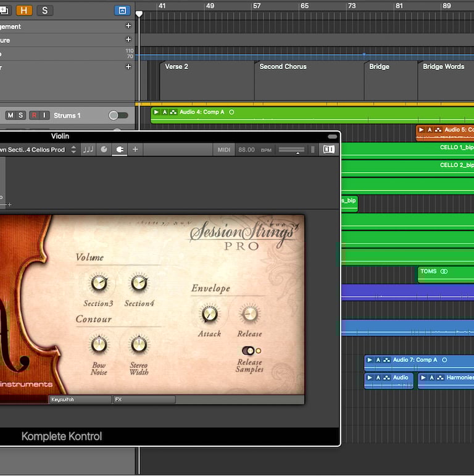Mute the Strums 1 track

pos(10,115)
